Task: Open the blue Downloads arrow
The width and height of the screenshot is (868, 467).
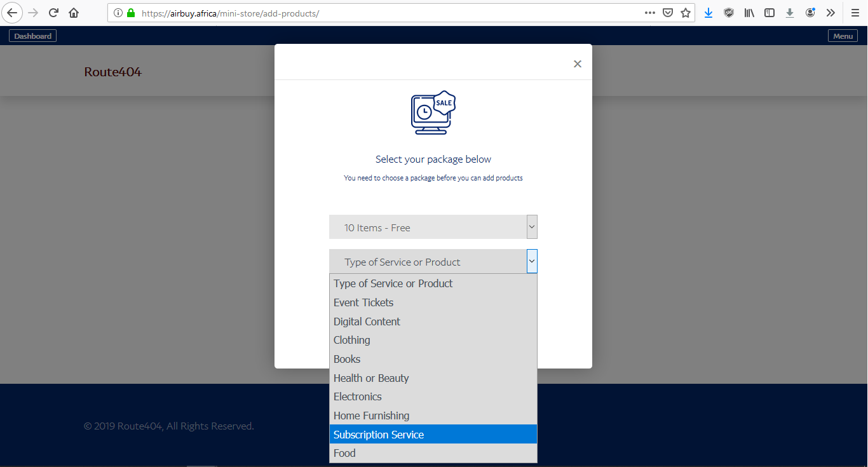Action: (709, 13)
